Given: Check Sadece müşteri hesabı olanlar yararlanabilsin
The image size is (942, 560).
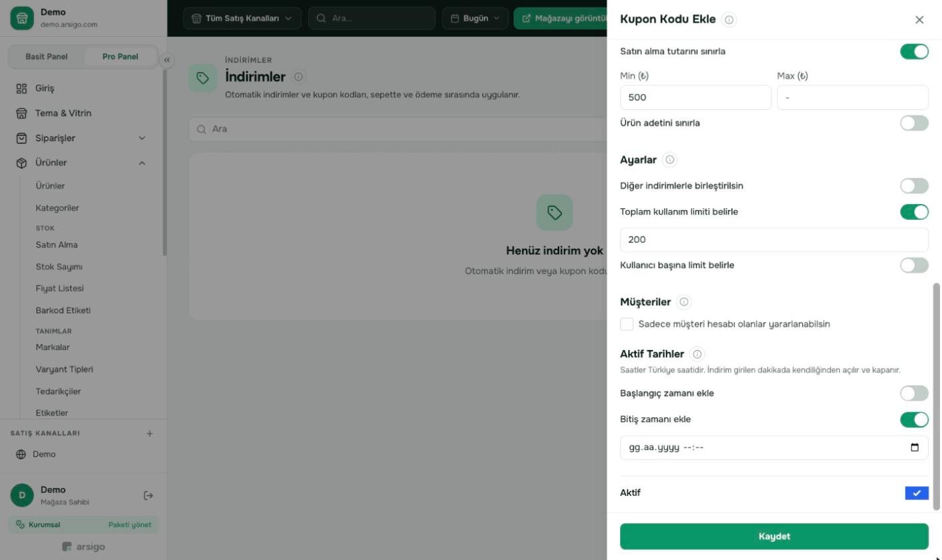Looking at the screenshot, I should pyautogui.click(x=627, y=324).
